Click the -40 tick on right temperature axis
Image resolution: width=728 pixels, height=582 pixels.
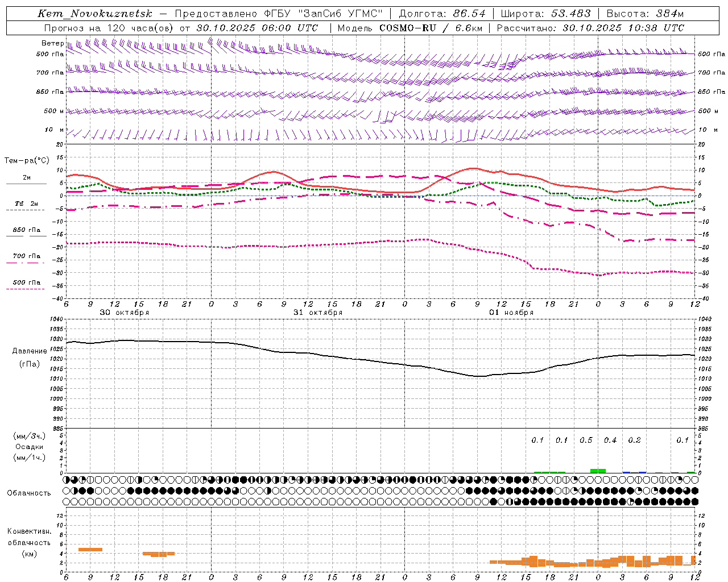click(x=702, y=298)
